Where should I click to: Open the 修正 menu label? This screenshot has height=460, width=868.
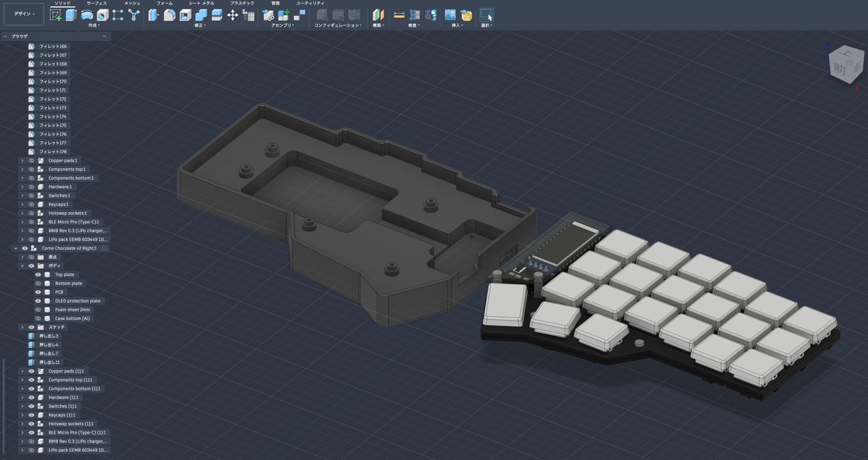pyautogui.click(x=200, y=25)
